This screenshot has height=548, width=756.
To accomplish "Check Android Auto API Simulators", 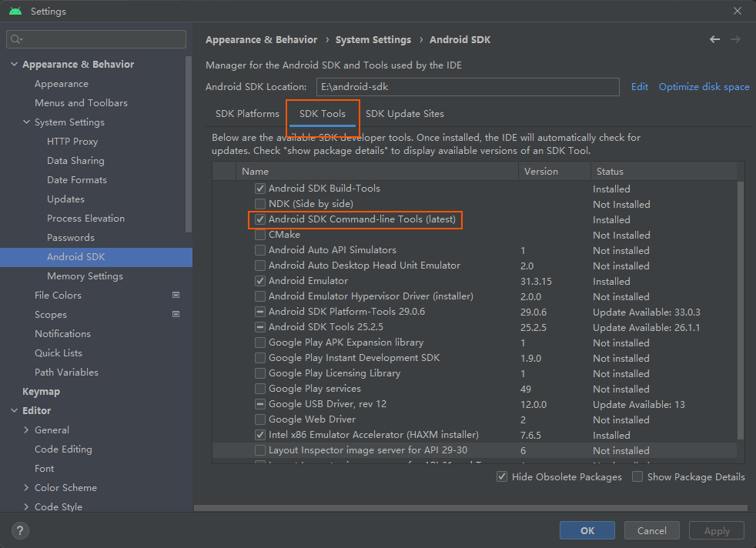I will (x=260, y=250).
